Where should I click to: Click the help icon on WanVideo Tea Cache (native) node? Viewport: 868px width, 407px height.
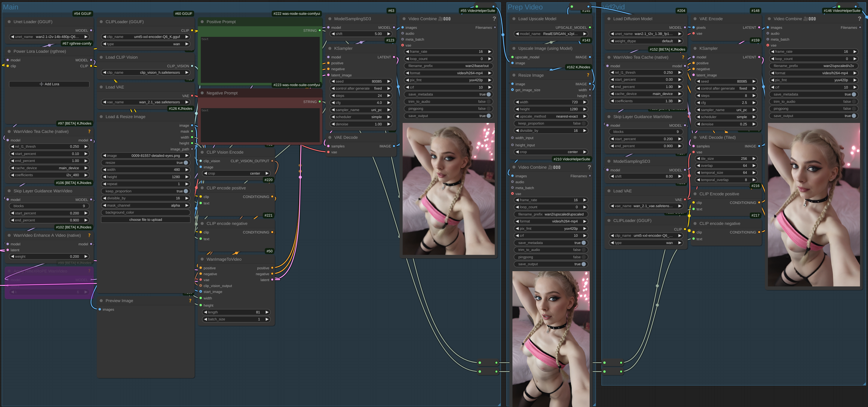coord(89,132)
